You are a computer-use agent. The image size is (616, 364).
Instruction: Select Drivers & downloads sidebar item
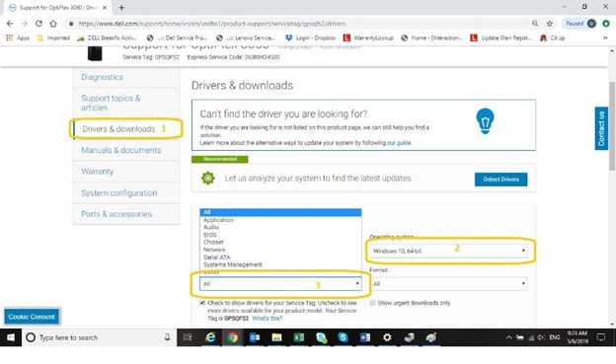[x=118, y=129]
